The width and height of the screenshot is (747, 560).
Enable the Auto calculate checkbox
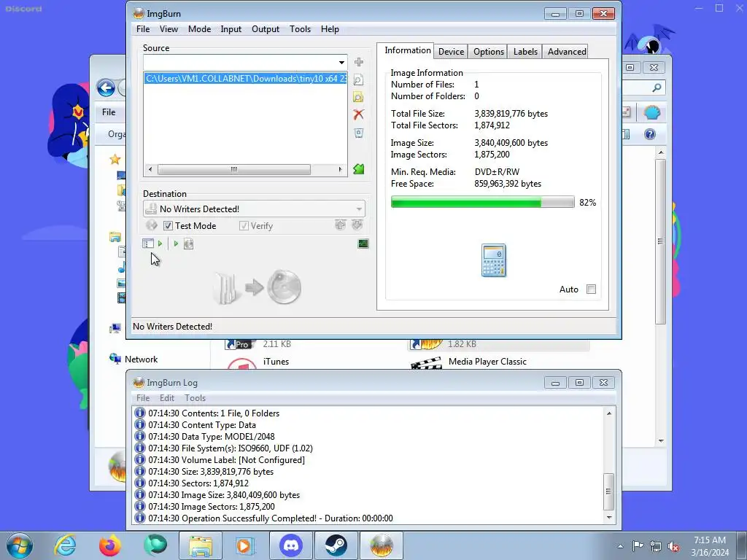(591, 289)
